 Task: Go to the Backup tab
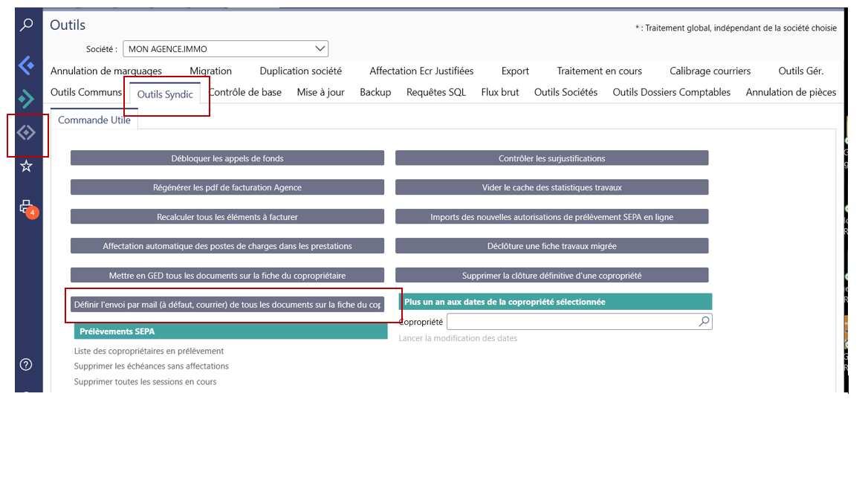[x=375, y=92]
